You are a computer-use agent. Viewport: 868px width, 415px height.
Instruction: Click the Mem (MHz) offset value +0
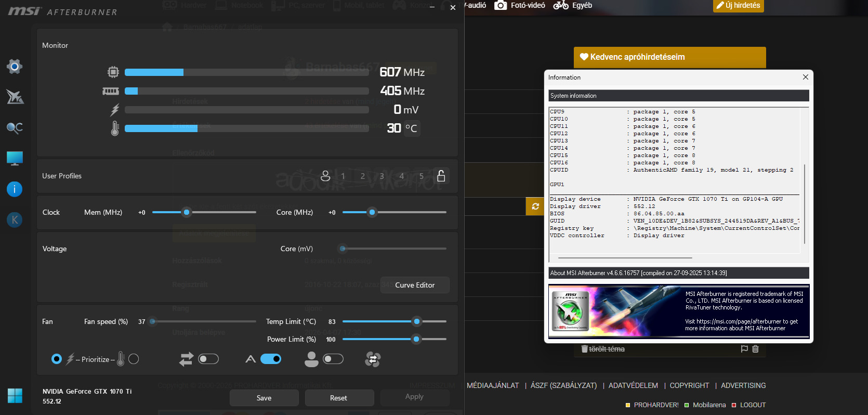pos(142,212)
